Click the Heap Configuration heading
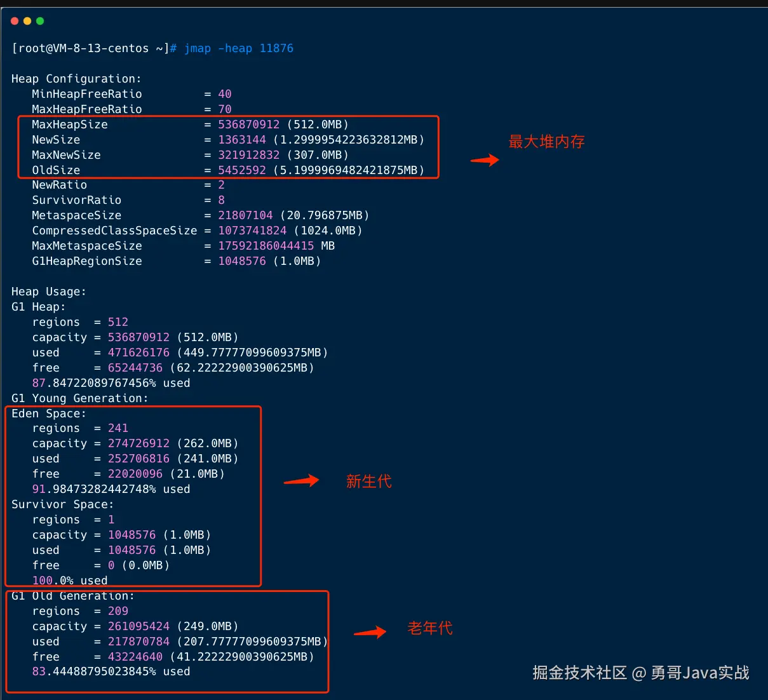This screenshot has width=768, height=700. pos(76,79)
